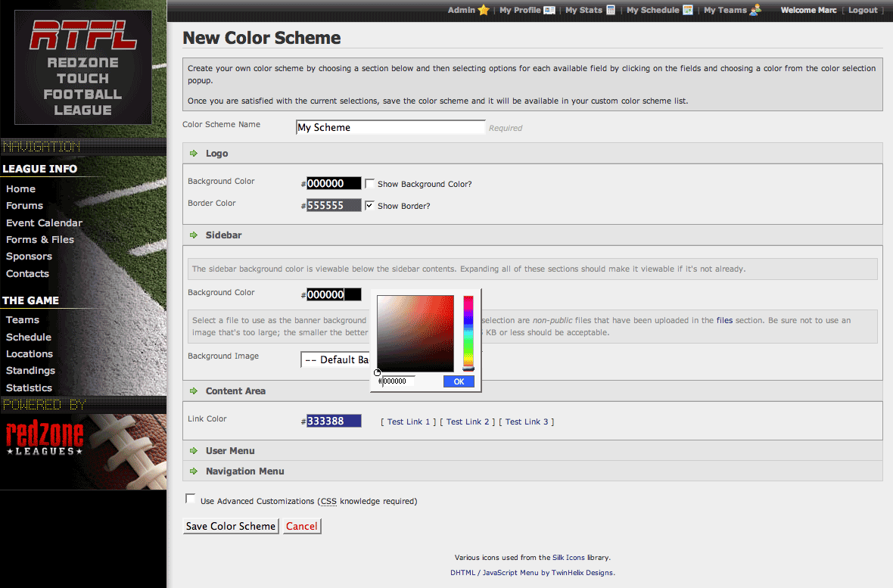The height and width of the screenshot is (588, 893).
Task: Click the Color Scheme Name text field
Action: (x=390, y=128)
